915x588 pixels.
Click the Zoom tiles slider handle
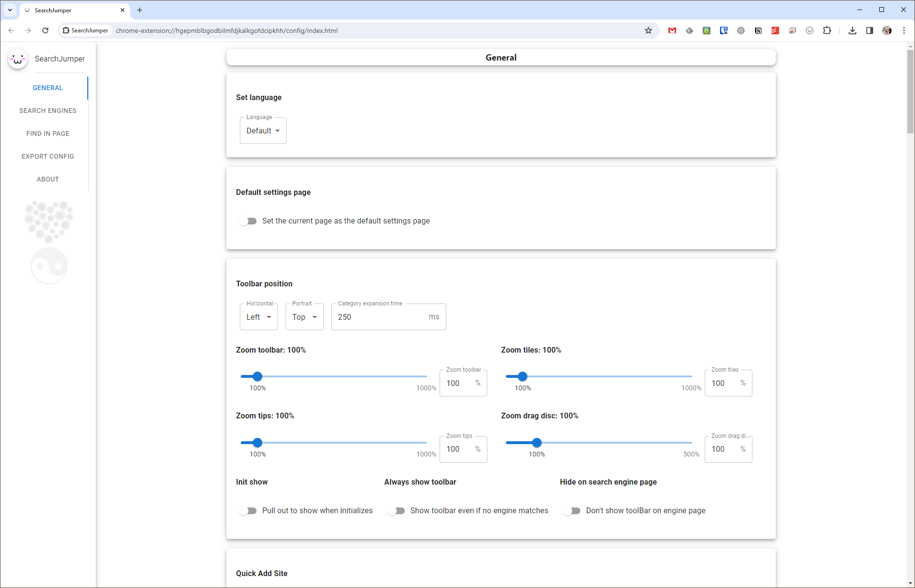point(523,376)
